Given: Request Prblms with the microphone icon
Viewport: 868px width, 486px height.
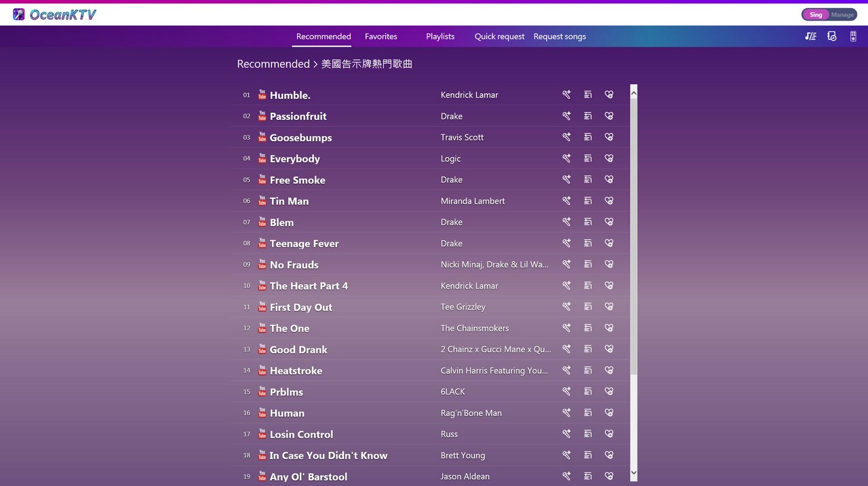Looking at the screenshot, I should [567, 392].
